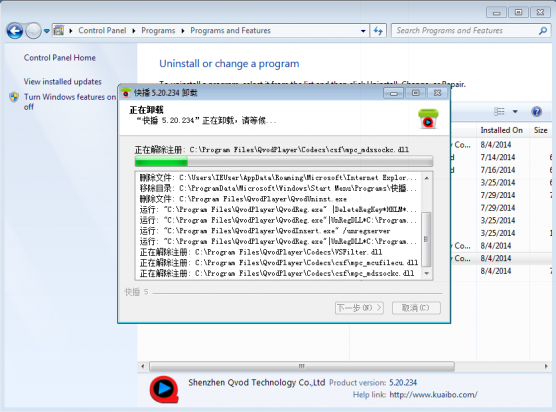Select the Control Panel breadcrumb segment
556x412 pixels.
pos(102,30)
